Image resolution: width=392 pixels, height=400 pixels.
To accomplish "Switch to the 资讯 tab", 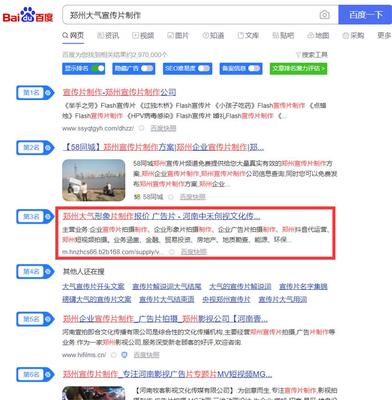I will (108, 35).
